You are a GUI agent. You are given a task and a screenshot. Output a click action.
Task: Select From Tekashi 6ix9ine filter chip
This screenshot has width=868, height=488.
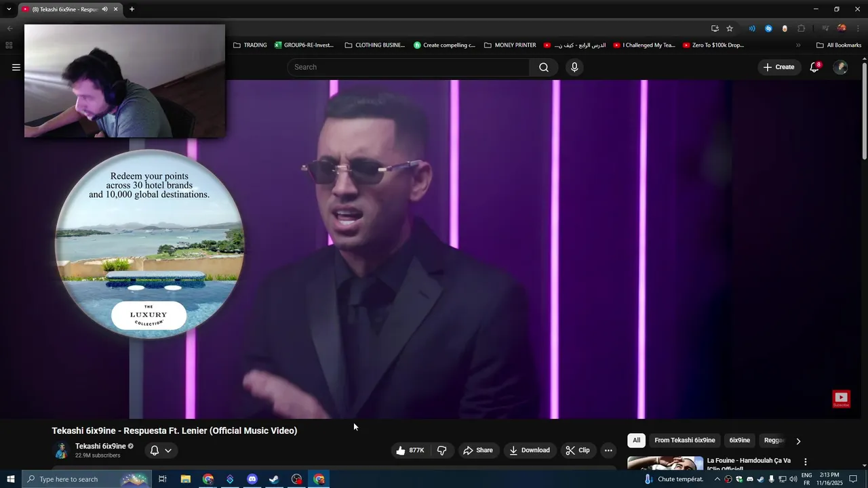(x=684, y=441)
